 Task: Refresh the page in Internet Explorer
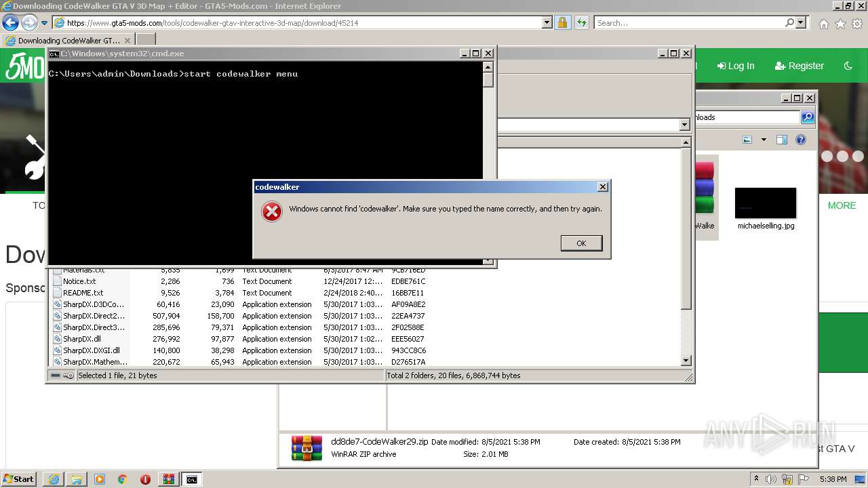[x=581, y=22]
